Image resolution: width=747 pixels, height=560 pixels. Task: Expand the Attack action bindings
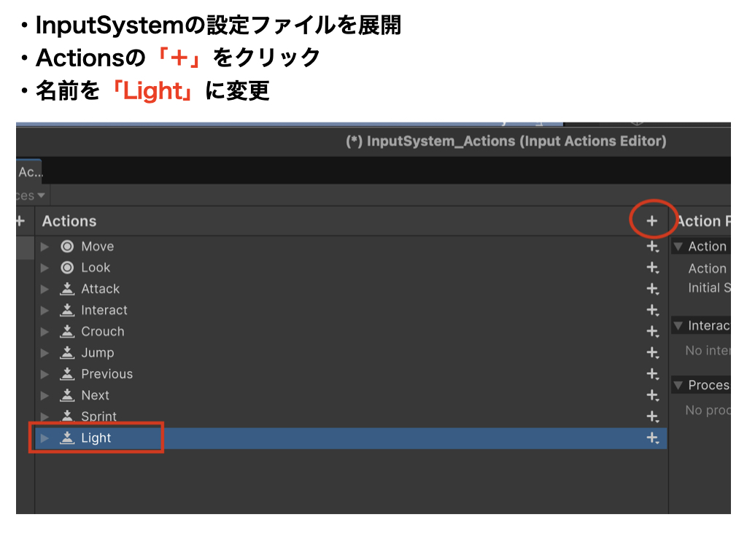point(45,289)
